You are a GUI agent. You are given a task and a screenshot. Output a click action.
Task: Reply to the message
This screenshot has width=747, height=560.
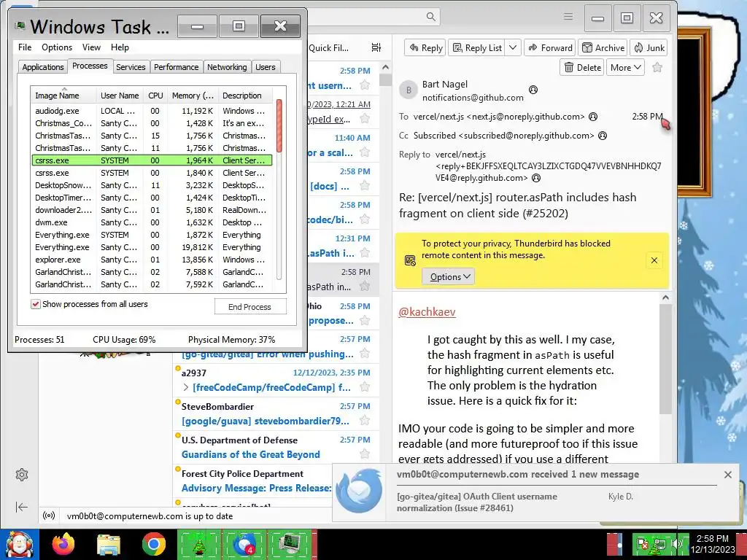[x=425, y=47]
